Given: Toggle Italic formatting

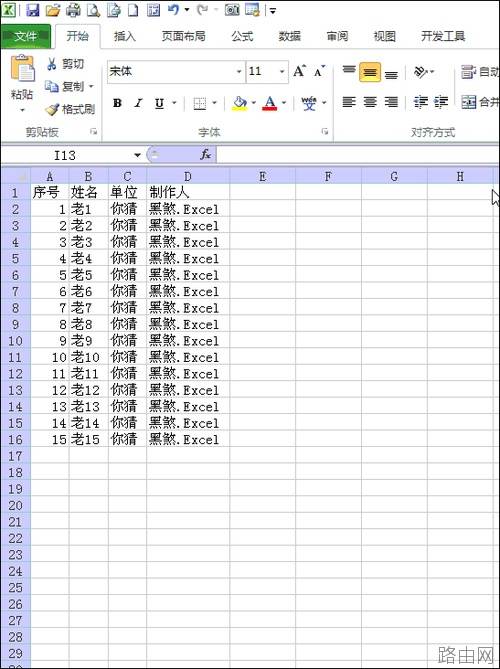Looking at the screenshot, I should [x=138, y=103].
